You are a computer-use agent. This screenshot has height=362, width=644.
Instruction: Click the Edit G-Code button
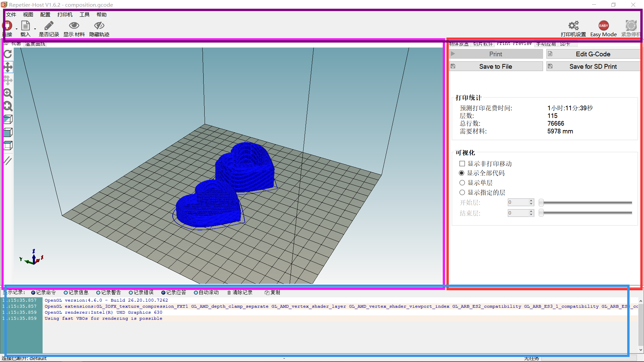click(593, 54)
